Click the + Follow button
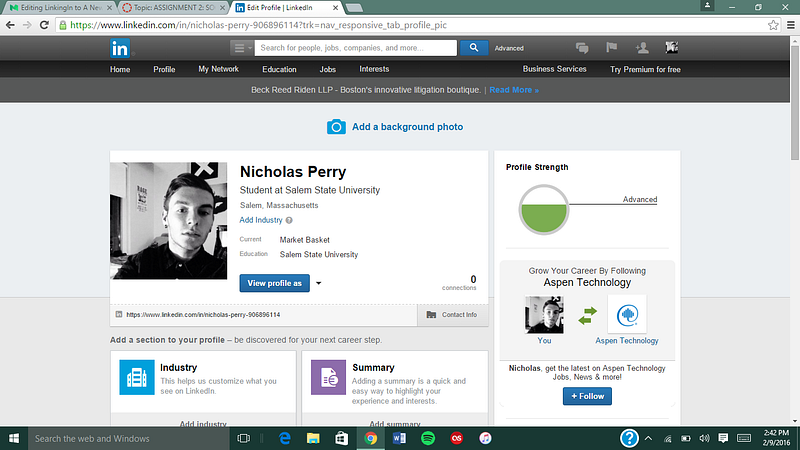Viewport: 800px width, 450px height. pos(587,396)
